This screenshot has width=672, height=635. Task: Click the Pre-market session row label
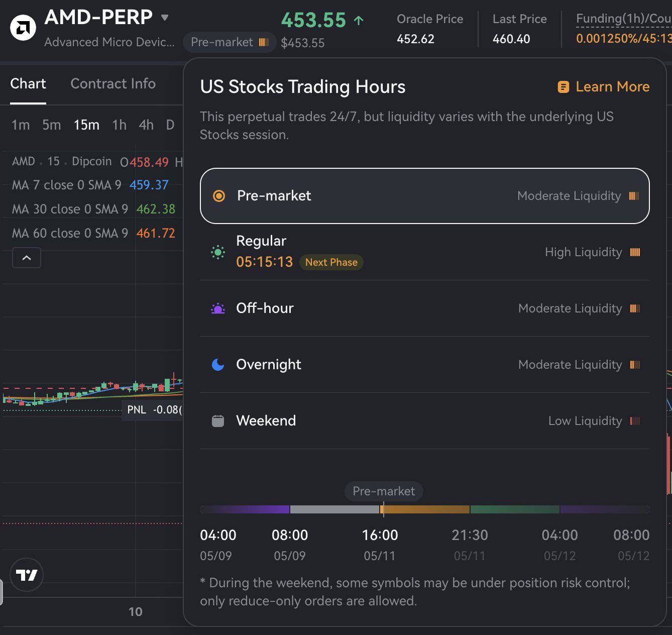pyautogui.click(x=274, y=195)
